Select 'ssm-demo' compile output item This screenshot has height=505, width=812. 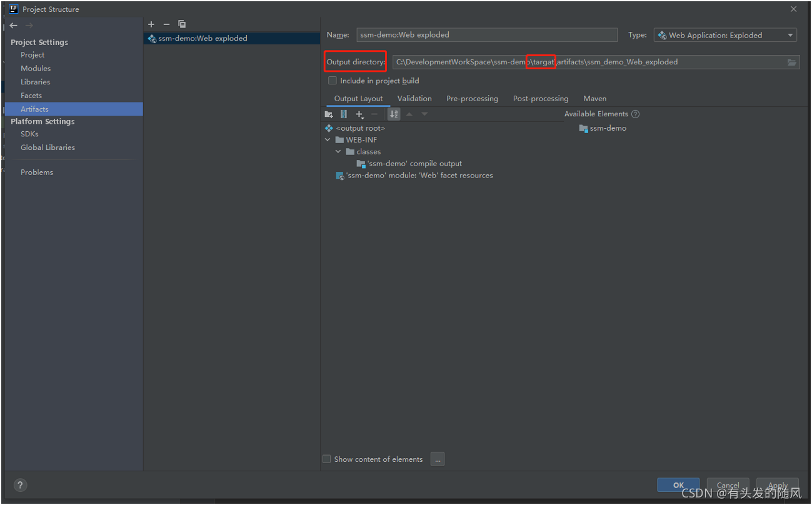tap(409, 164)
